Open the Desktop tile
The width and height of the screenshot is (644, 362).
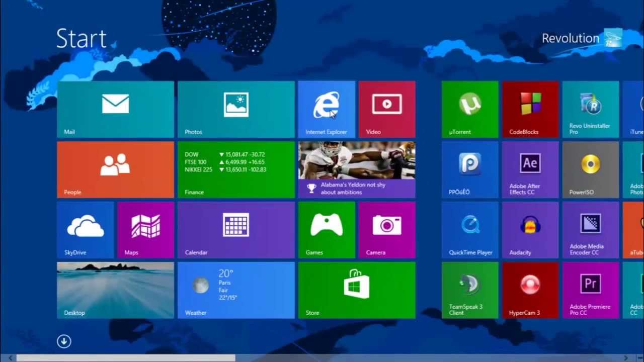point(115,290)
